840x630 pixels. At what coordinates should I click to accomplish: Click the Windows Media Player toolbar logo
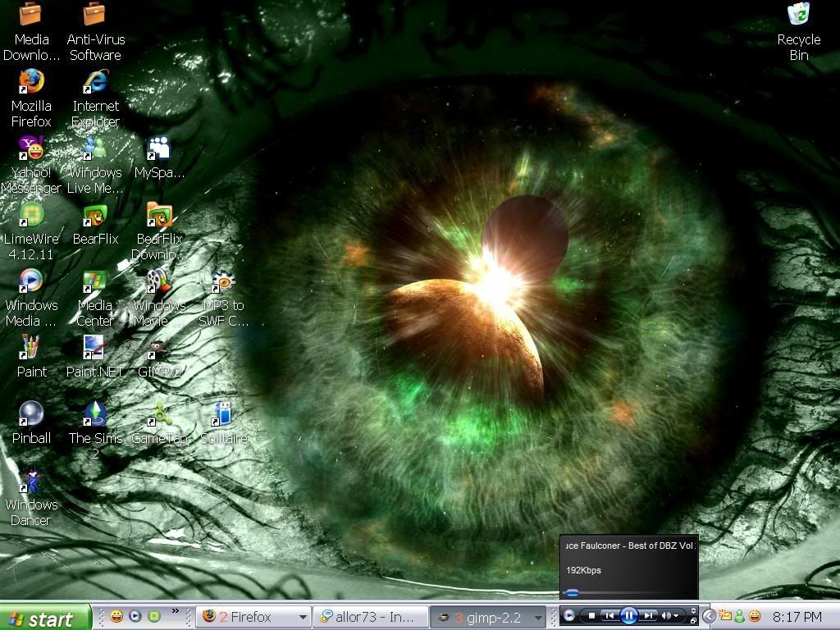(569, 616)
